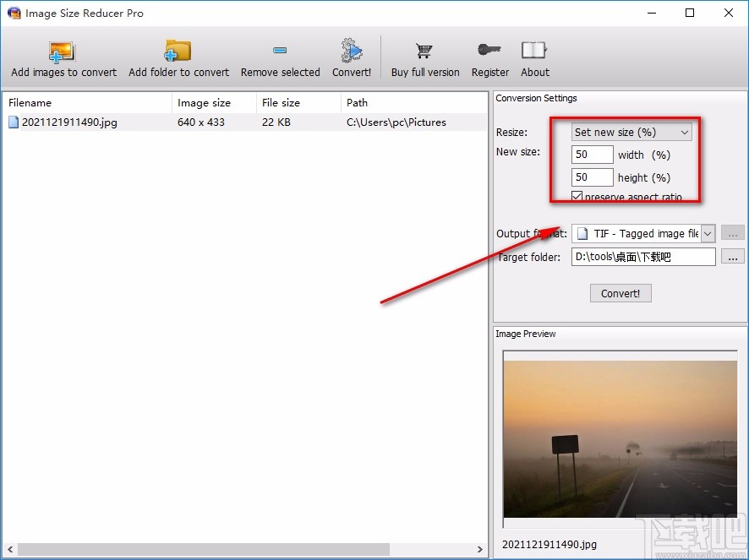Toggle preserve aspect ratio checkbox

click(x=577, y=197)
